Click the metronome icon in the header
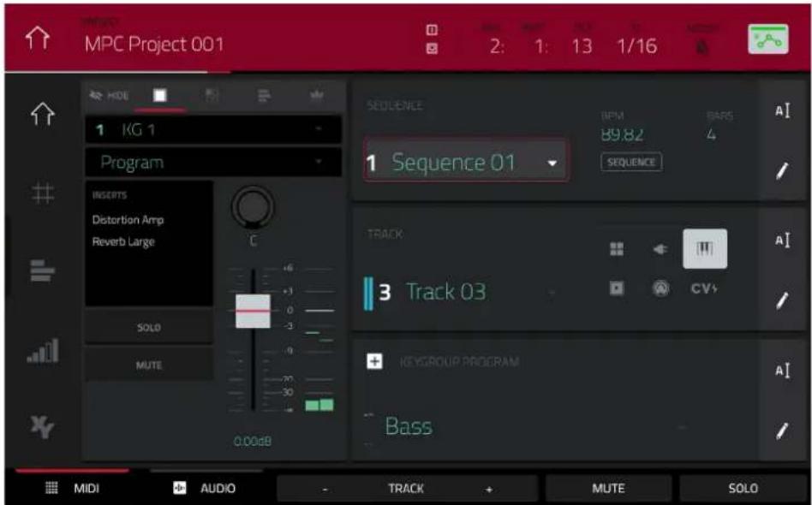 coord(702,46)
